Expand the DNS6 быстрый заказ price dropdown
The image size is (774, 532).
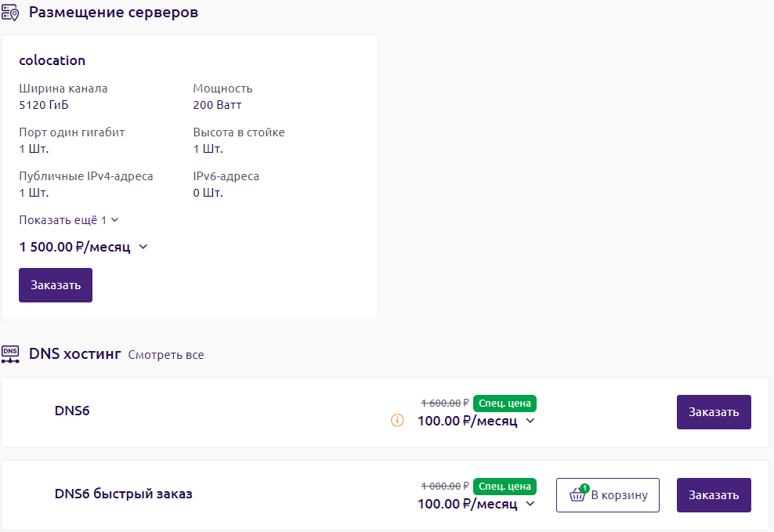click(530, 504)
